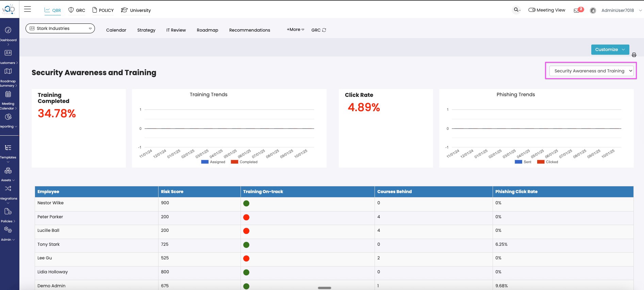
Task: Click Tony Stark's 6.25% click rate
Action: [501, 244]
